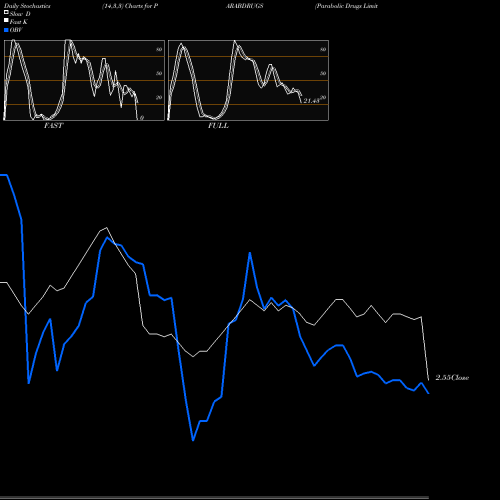
Task: Click the '2.55Close' price label
Action: [452, 378]
